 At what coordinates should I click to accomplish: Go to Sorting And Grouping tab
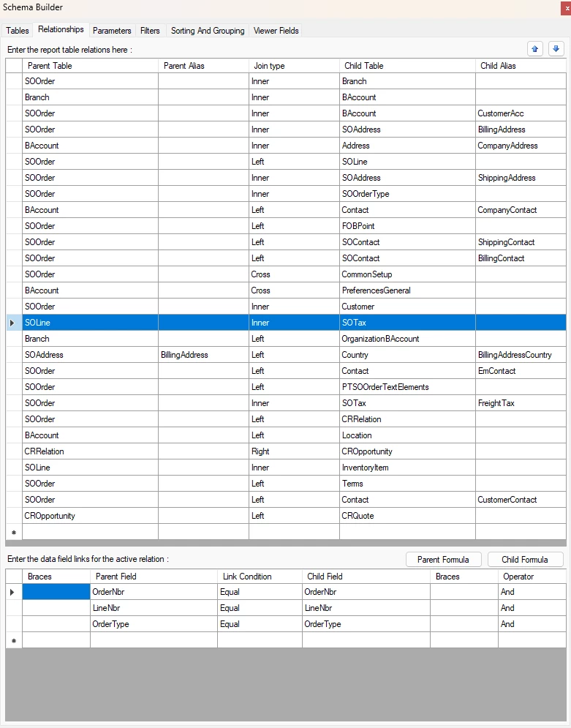(x=208, y=31)
